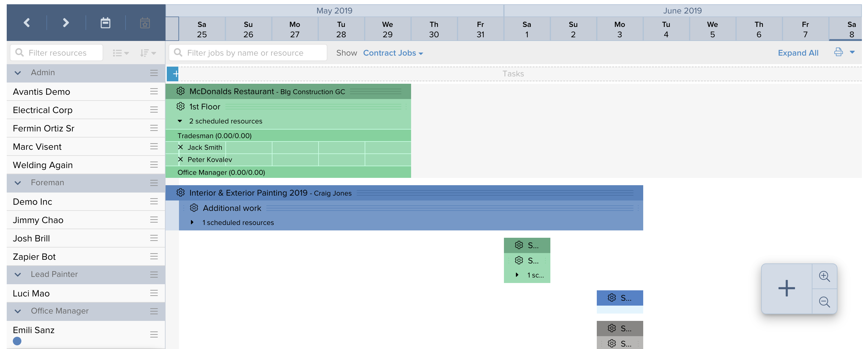Open the Contract Jobs show dropdown

tap(393, 53)
